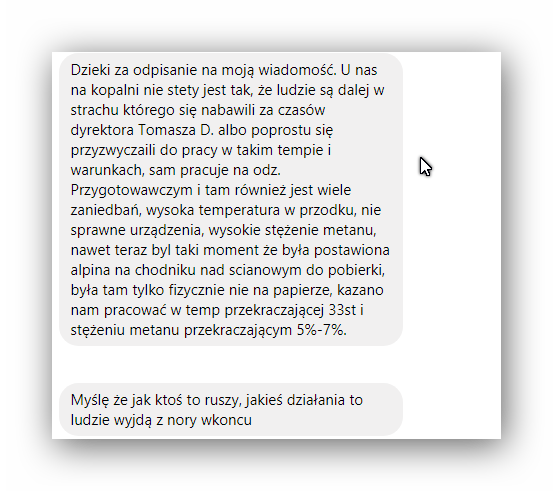Click the word "nabawili" in the message

pos(228,110)
